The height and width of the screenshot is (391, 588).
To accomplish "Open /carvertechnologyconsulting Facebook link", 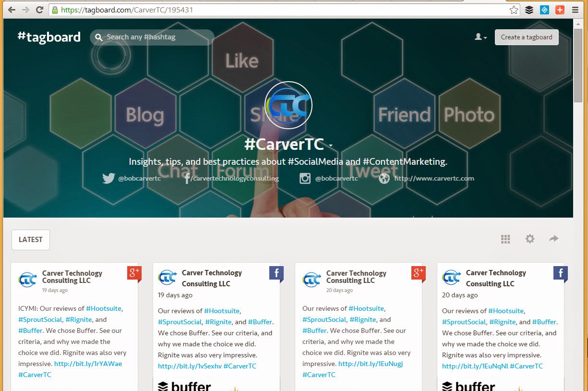I will [x=234, y=178].
